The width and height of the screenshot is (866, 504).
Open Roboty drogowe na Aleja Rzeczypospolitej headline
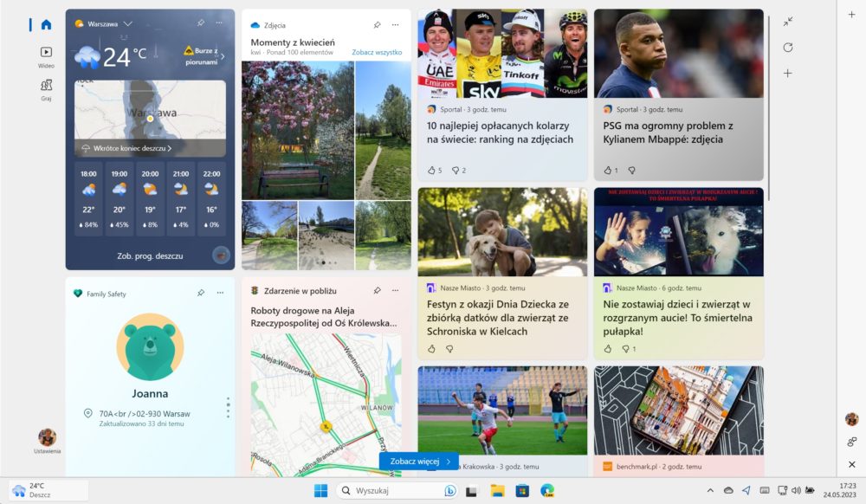pos(324,317)
